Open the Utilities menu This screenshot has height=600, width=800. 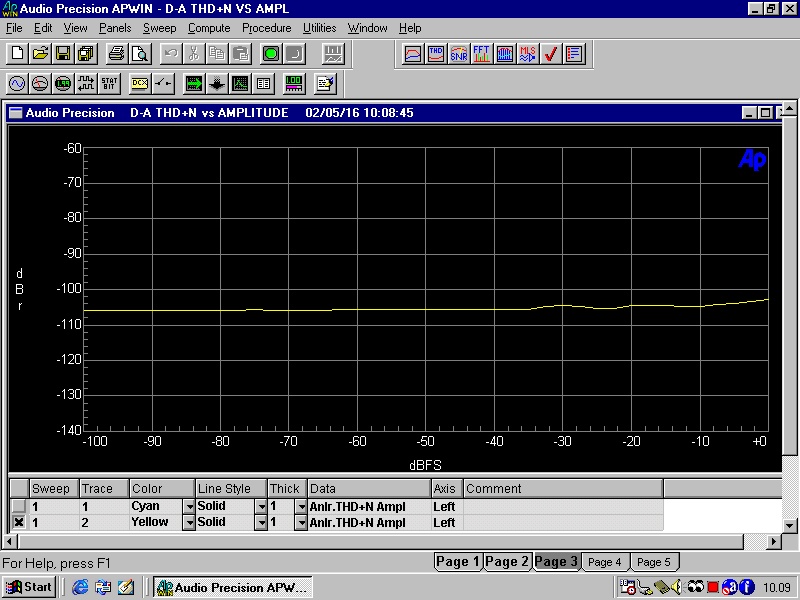(319, 28)
